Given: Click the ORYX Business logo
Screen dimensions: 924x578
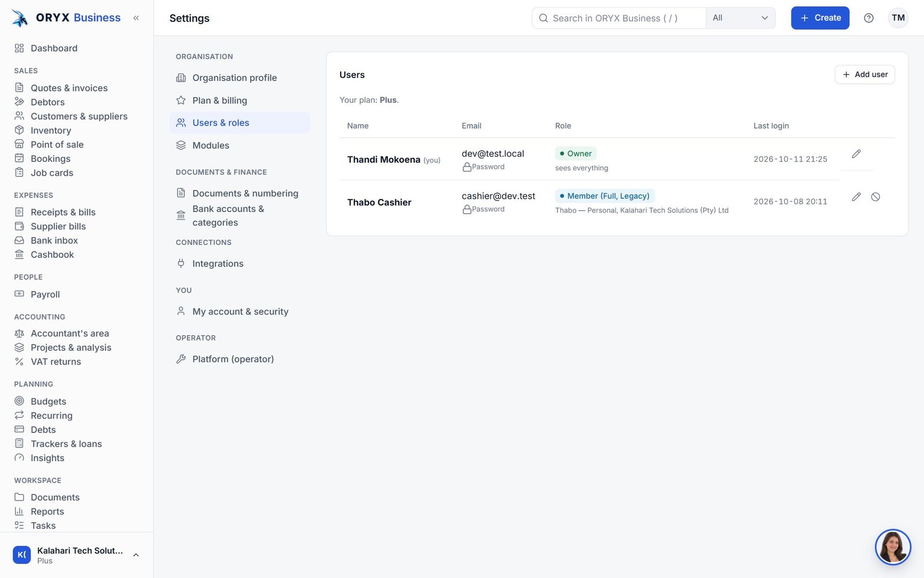Looking at the screenshot, I should (66, 18).
